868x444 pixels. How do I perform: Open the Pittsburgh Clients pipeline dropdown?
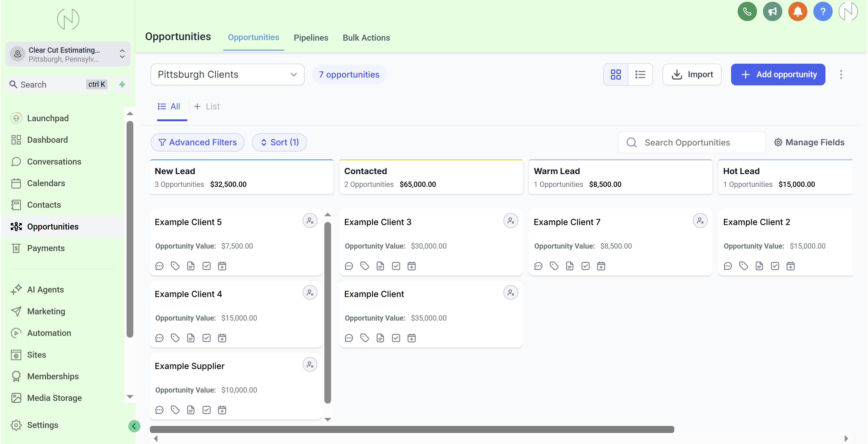coord(227,75)
